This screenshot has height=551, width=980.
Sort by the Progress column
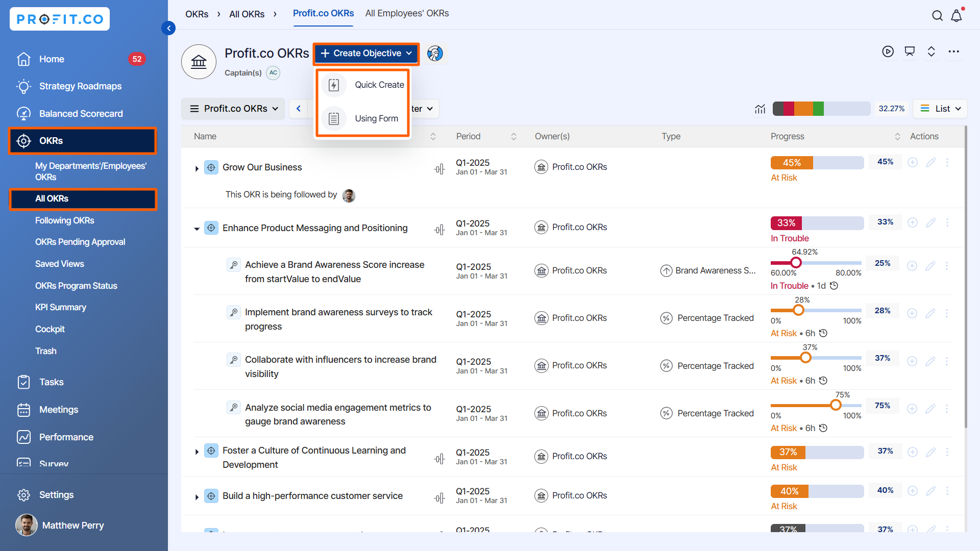(x=897, y=136)
